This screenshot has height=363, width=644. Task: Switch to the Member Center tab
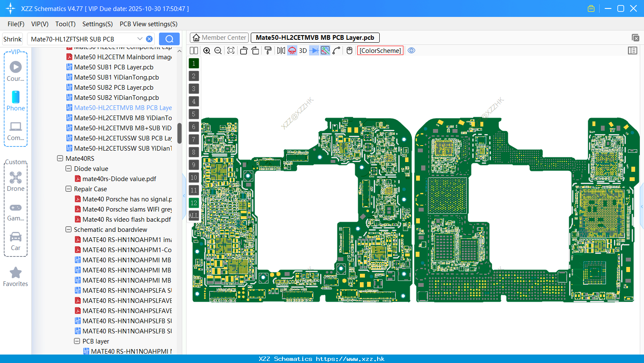(x=219, y=38)
